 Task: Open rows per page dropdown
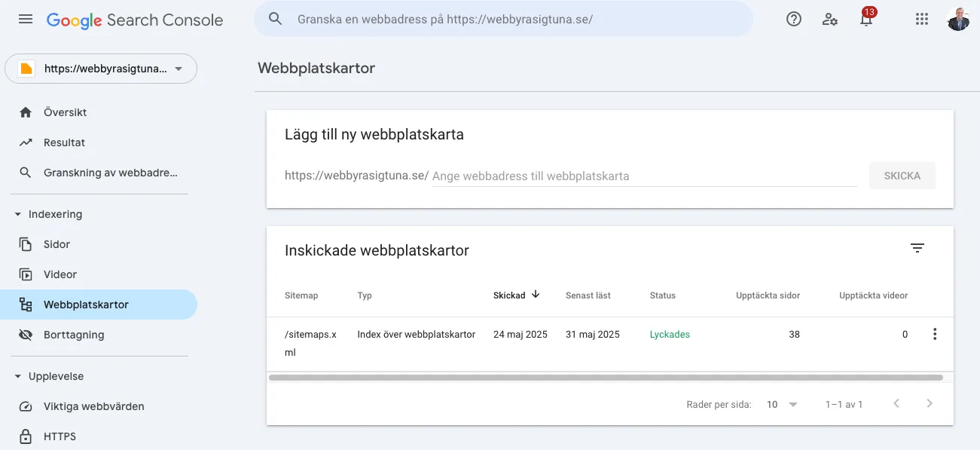783,405
